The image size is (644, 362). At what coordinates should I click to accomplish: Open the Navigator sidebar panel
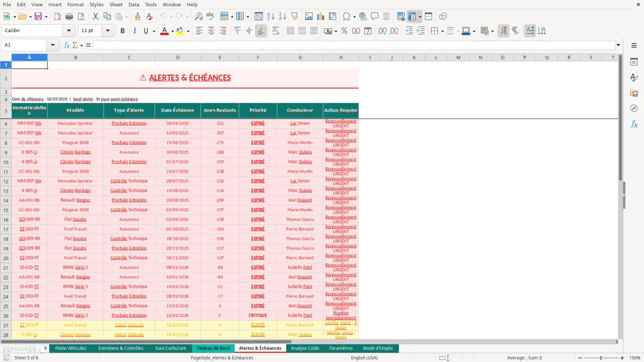634,108
